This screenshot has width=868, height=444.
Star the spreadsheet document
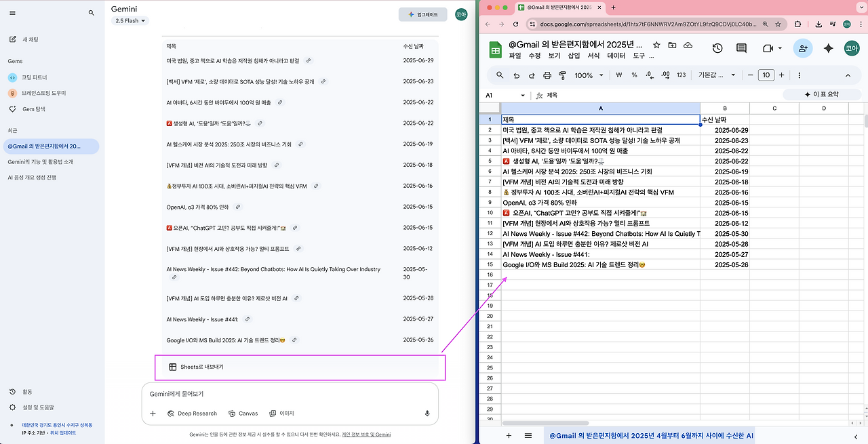656,45
